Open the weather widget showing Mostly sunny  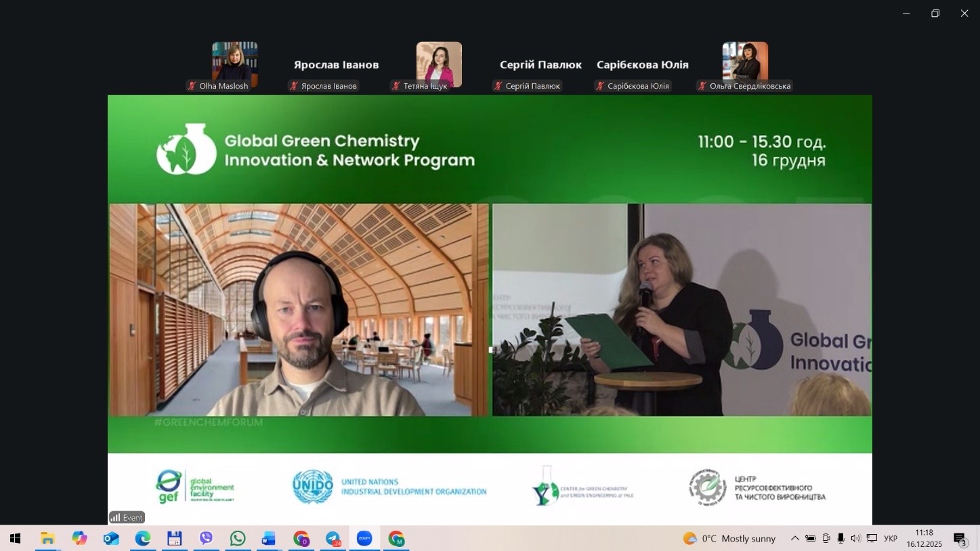[729, 538]
